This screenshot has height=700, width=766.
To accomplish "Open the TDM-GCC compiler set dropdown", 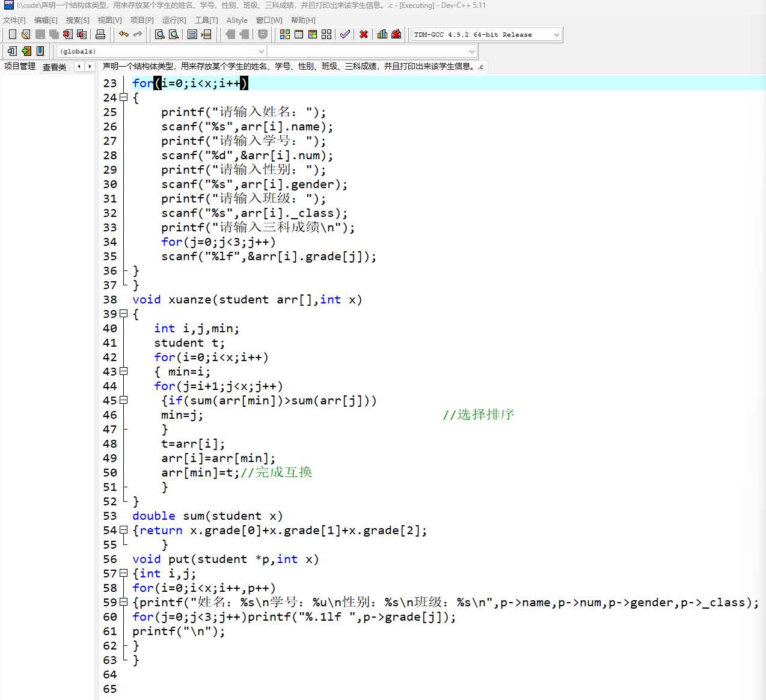I will 487,34.
